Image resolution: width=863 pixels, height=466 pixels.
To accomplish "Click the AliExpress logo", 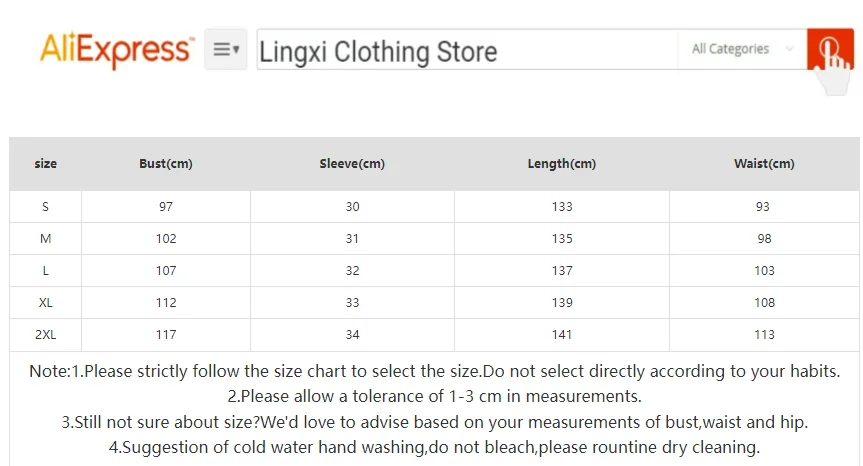I will [115, 49].
